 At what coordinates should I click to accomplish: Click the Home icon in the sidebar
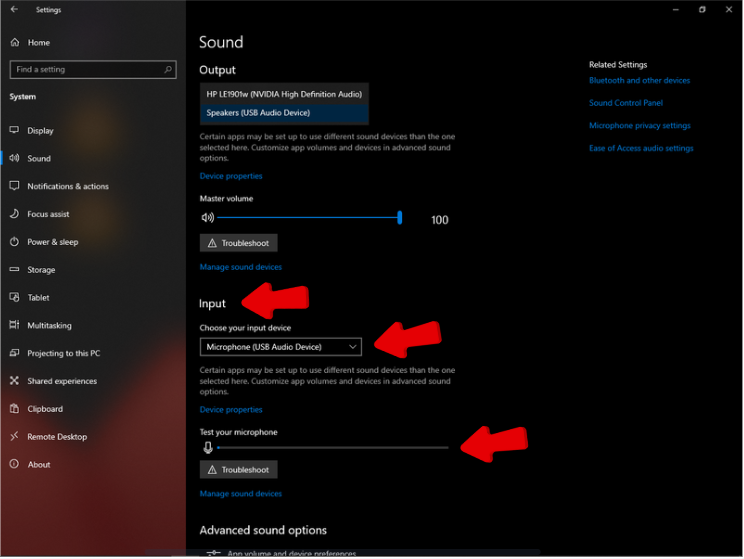pyautogui.click(x=15, y=43)
